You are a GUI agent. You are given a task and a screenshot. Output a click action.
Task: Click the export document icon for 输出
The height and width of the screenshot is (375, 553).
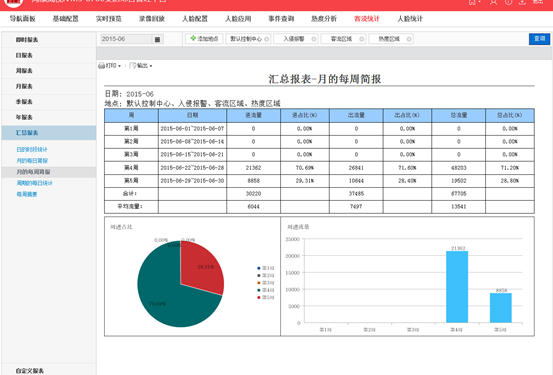point(133,66)
